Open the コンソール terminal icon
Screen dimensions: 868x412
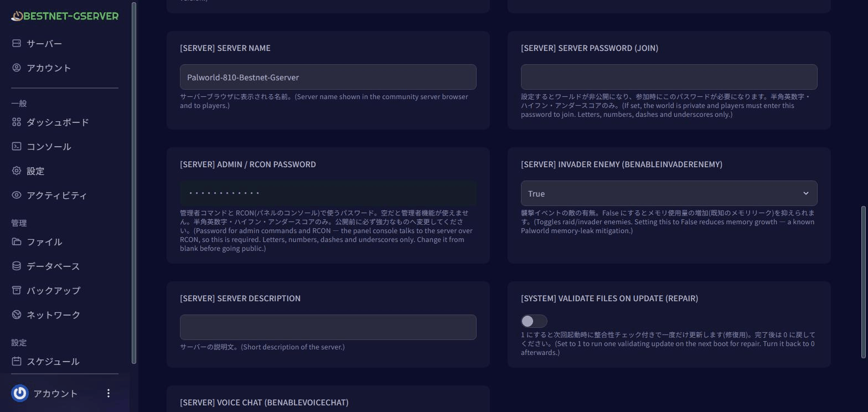[17, 146]
